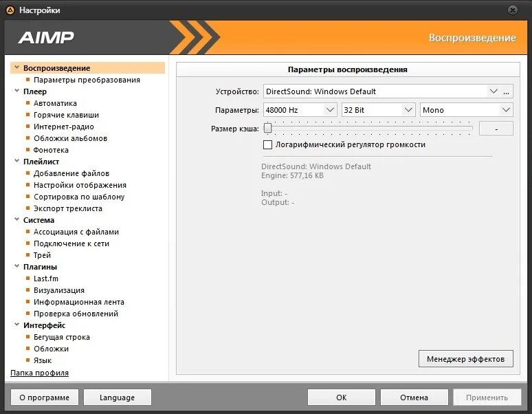Collapse the Интерфейс tree section
Viewport: 532px width, 414px height.
[16, 325]
